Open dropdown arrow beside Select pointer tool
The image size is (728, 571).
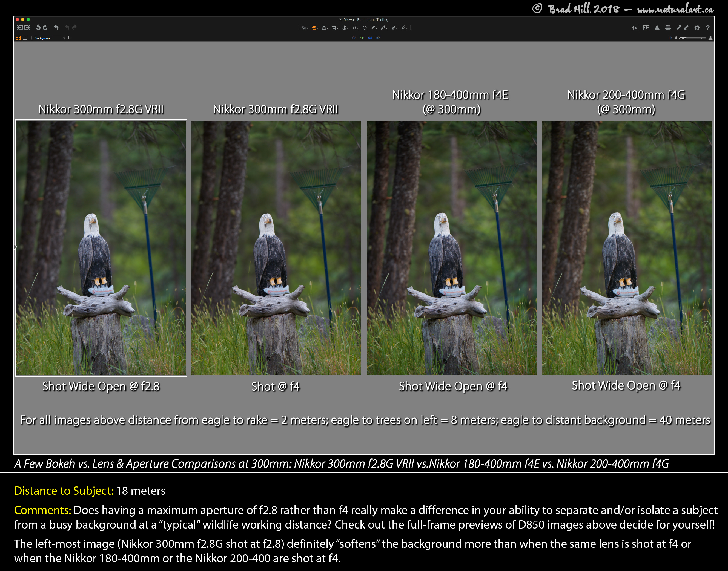307,29
